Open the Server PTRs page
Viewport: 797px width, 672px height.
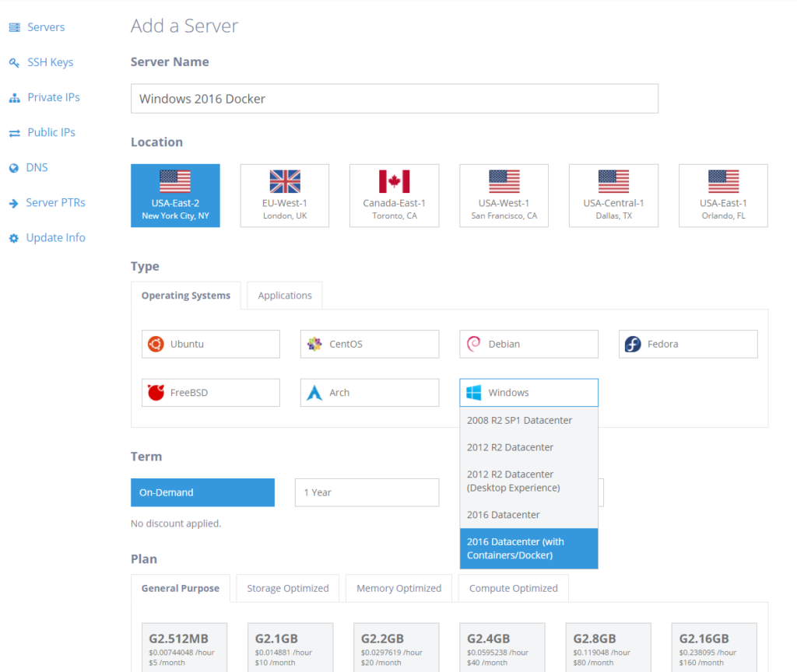pyautogui.click(x=54, y=202)
